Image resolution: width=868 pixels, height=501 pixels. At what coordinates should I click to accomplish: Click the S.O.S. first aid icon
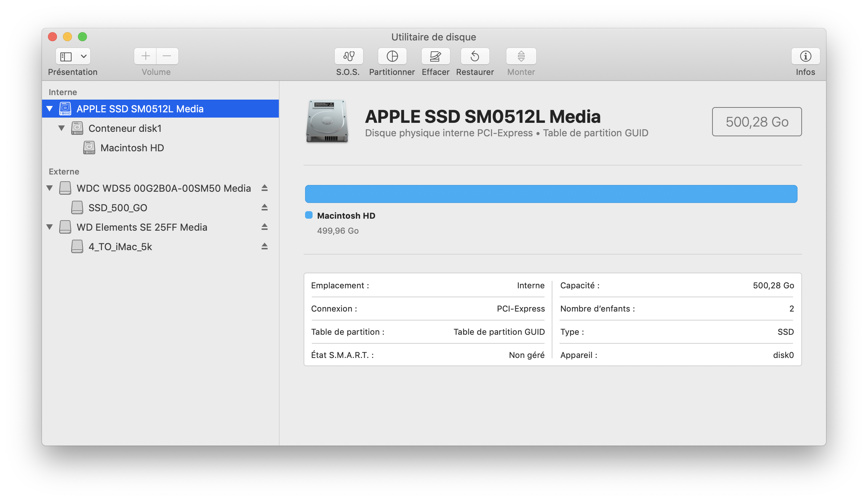click(349, 56)
